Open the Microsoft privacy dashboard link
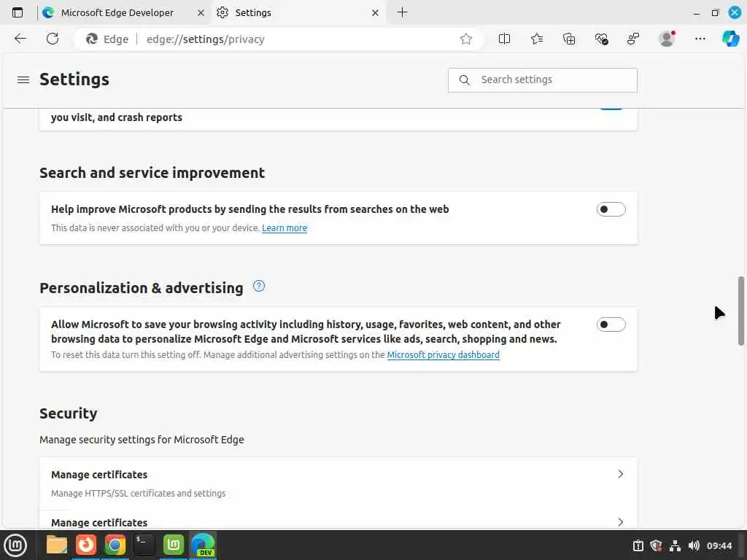 pyautogui.click(x=443, y=355)
